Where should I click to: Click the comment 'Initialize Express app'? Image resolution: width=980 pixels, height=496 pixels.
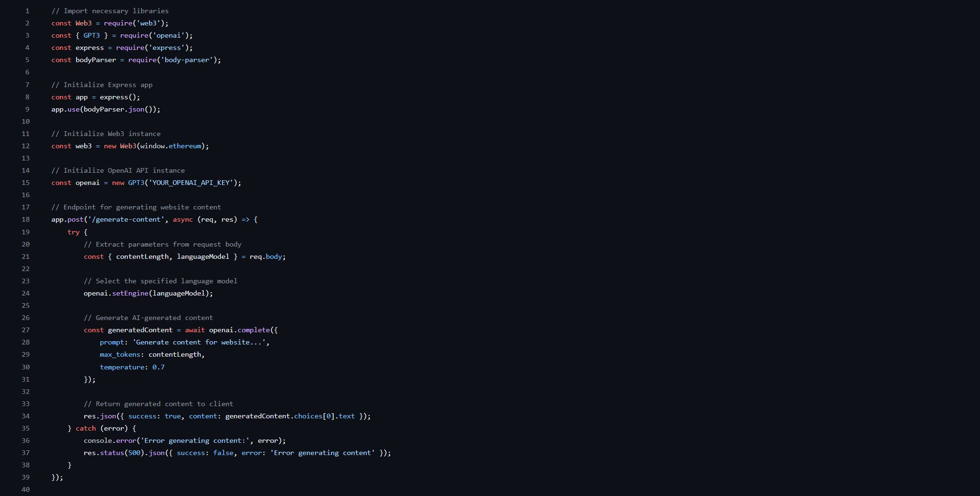click(102, 85)
